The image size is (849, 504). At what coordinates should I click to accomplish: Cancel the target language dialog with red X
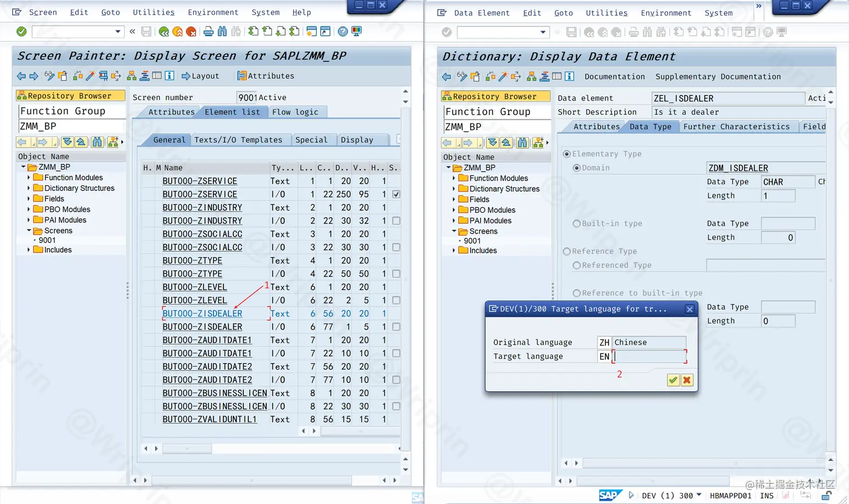(686, 380)
